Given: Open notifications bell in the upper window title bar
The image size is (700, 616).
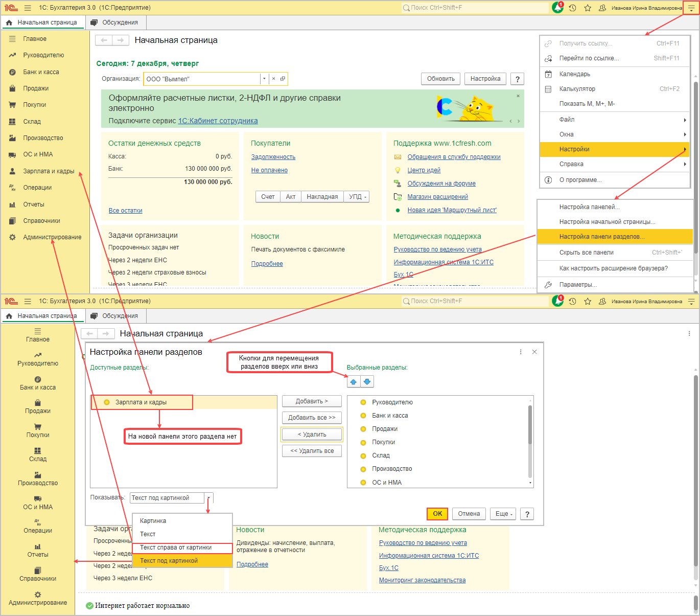Looking at the screenshot, I should (557, 8).
